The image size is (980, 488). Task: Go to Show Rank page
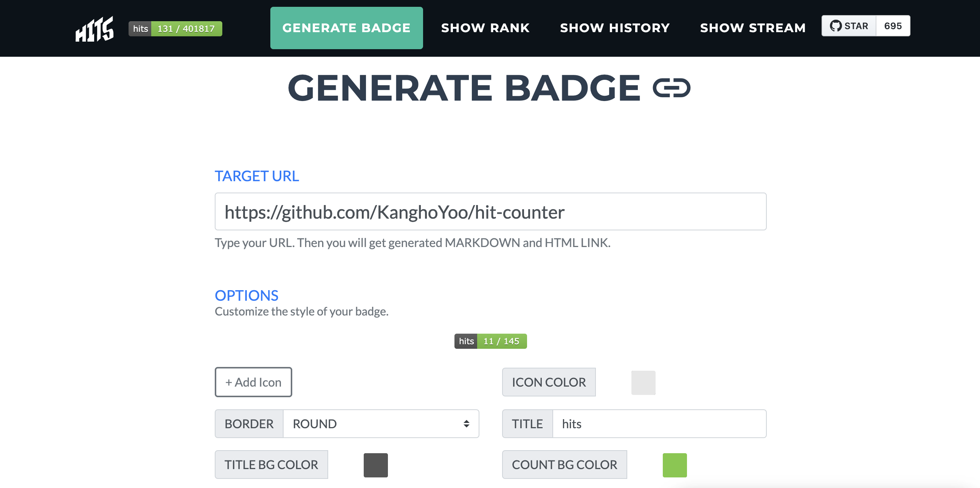pos(485,28)
